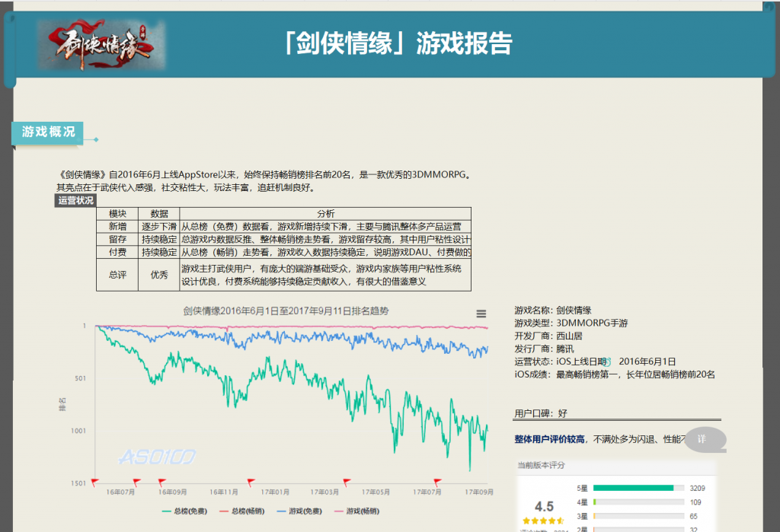Open the chart hamburger menu icon
This screenshot has width=780, height=532.
[481, 314]
